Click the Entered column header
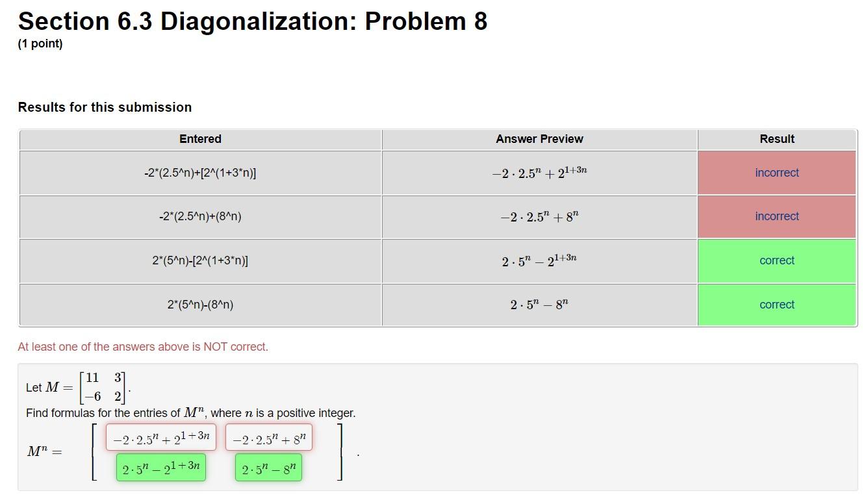 click(x=200, y=138)
